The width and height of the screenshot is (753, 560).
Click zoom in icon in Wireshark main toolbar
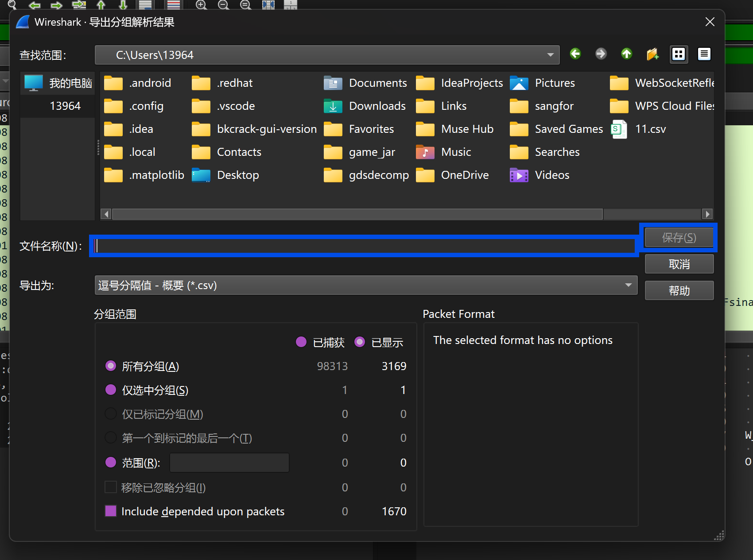[202, 5]
